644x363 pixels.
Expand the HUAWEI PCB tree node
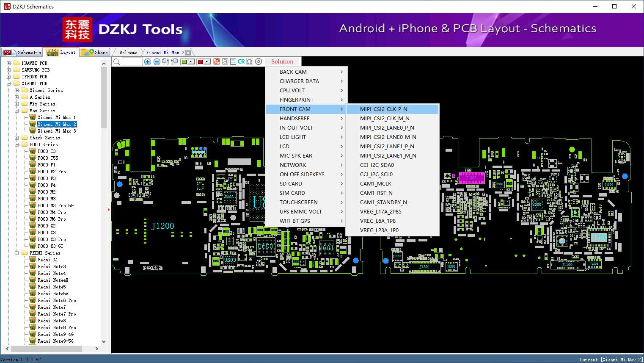pos(8,63)
